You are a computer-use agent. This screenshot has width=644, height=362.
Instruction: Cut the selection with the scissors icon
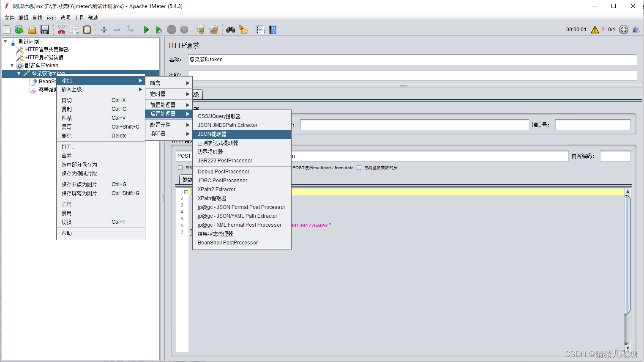[x=62, y=30]
